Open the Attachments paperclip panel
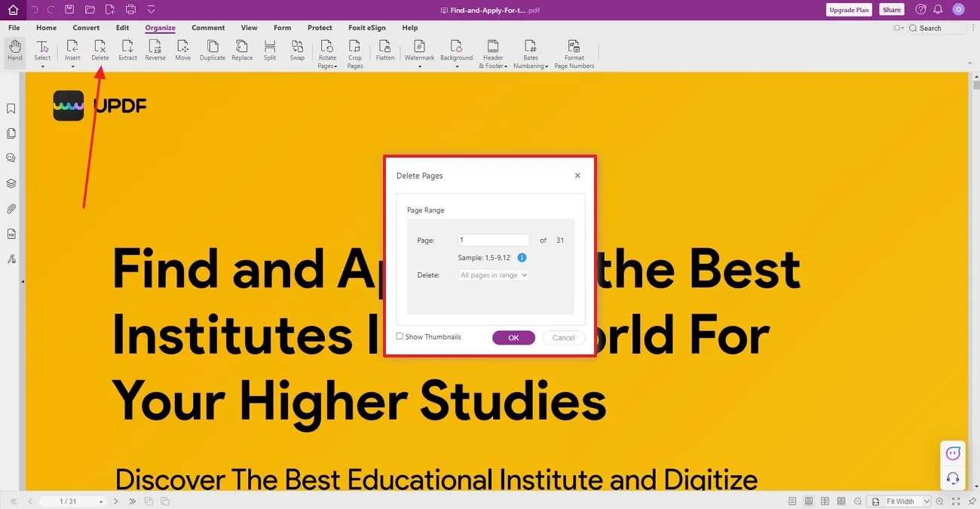 [x=11, y=209]
